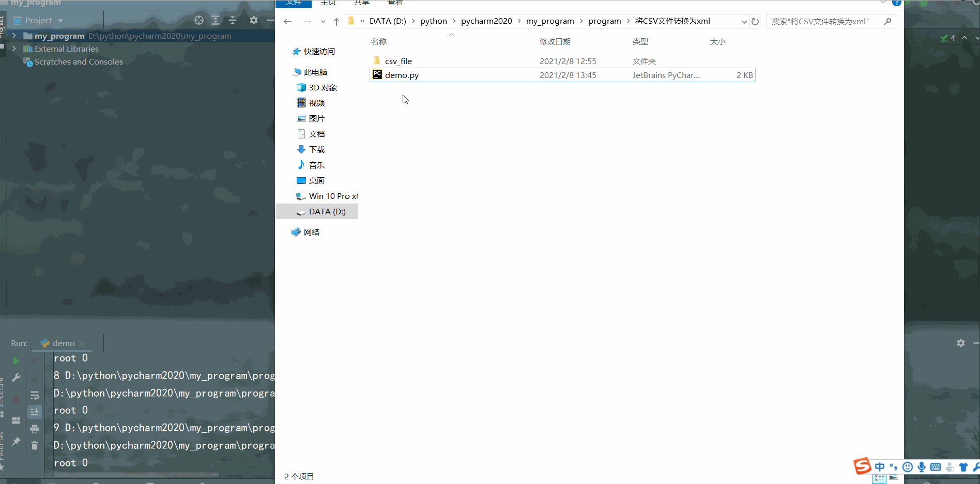Click the expand all icon in Project panel

(x=216, y=20)
